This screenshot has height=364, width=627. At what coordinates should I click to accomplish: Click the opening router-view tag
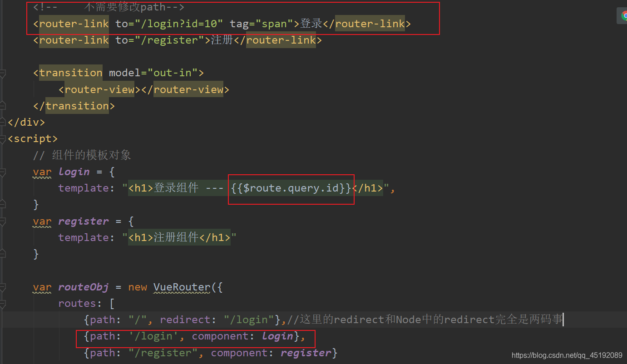point(100,89)
